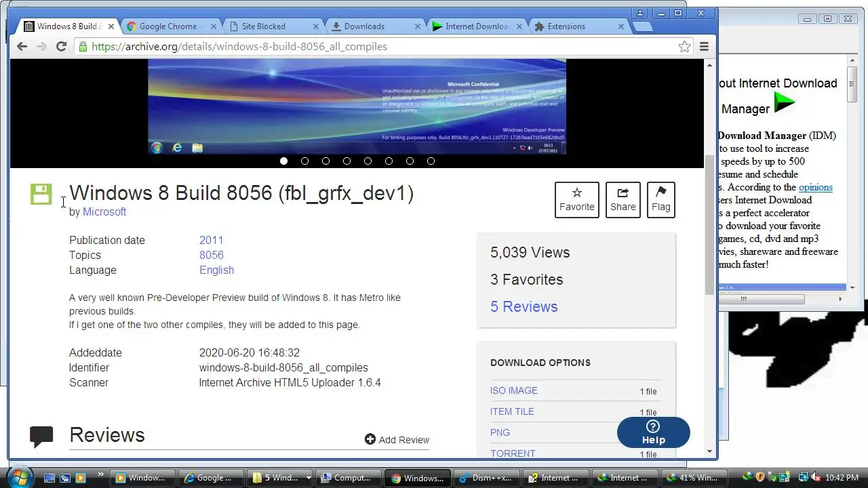Switch to the Dism++ taskbar button

[487, 478]
